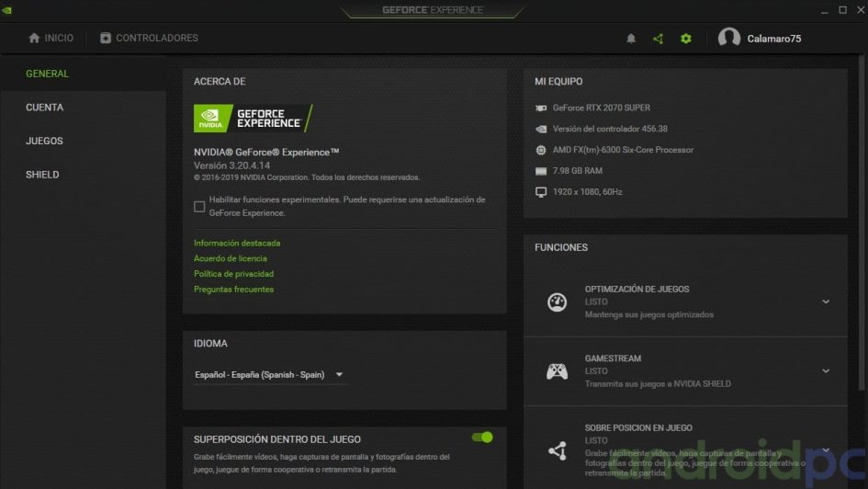Maximize the GeForce Experience window
The height and width of the screenshot is (489, 868).
[x=842, y=10]
